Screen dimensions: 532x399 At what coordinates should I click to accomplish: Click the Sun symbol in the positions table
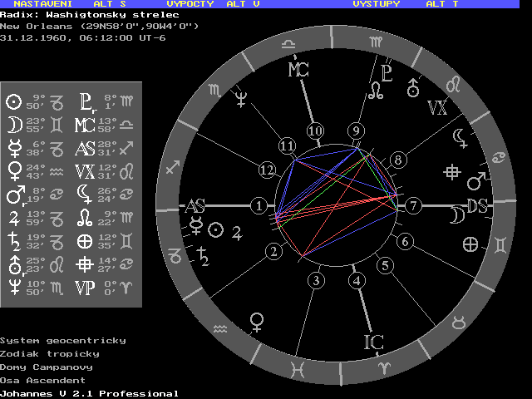[x=14, y=102]
